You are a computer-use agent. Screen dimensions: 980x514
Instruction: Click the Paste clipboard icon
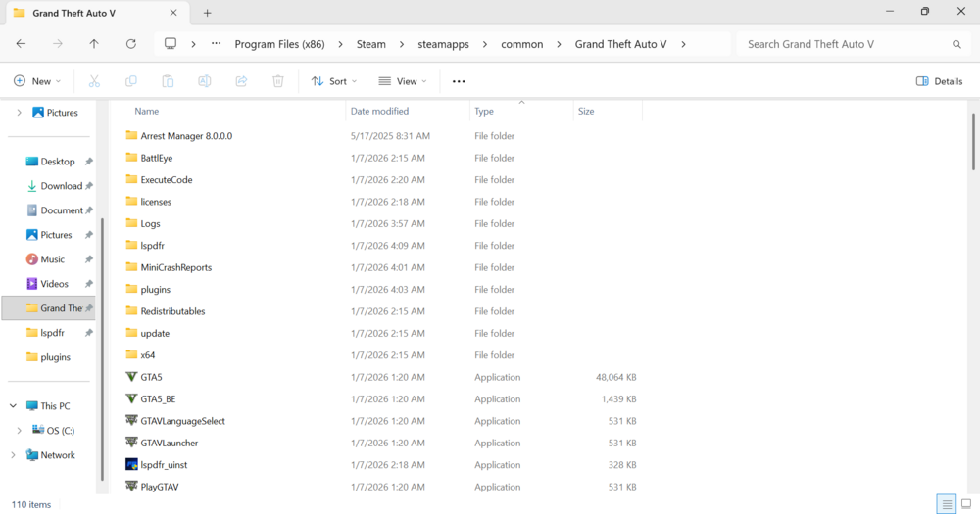[x=168, y=81]
